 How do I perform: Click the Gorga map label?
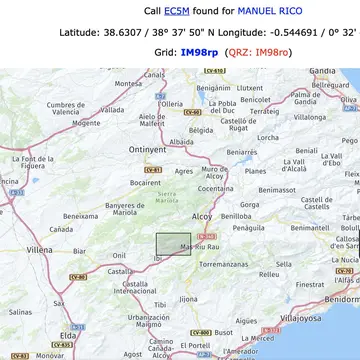point(250,205)
